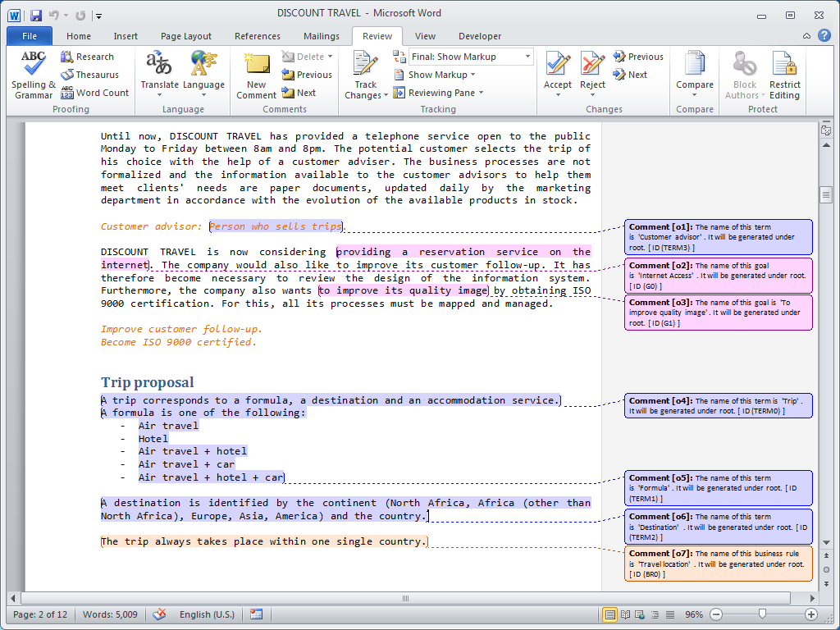The image size is (840, 630).
Task: Open Comment [o1] balloon about Customer advisor
Action: pyautogui.click(x=718, y=237)
